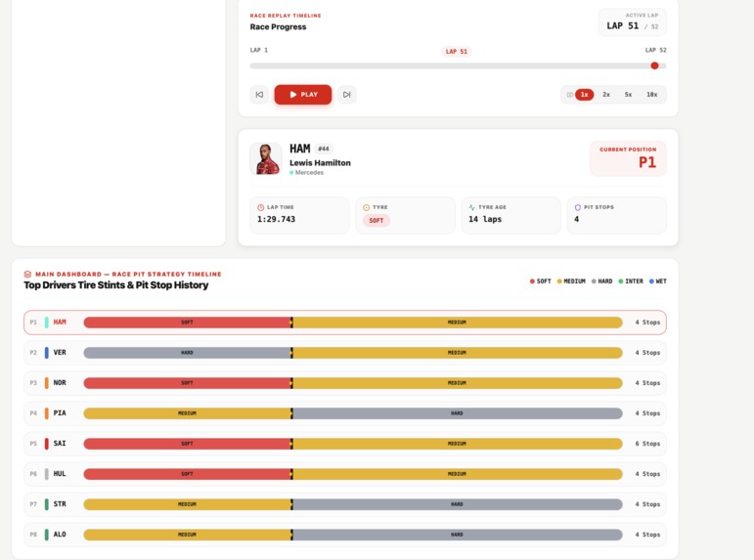Set playback speed to 10x
Viewport: 754px width, 560px height.
651,95
